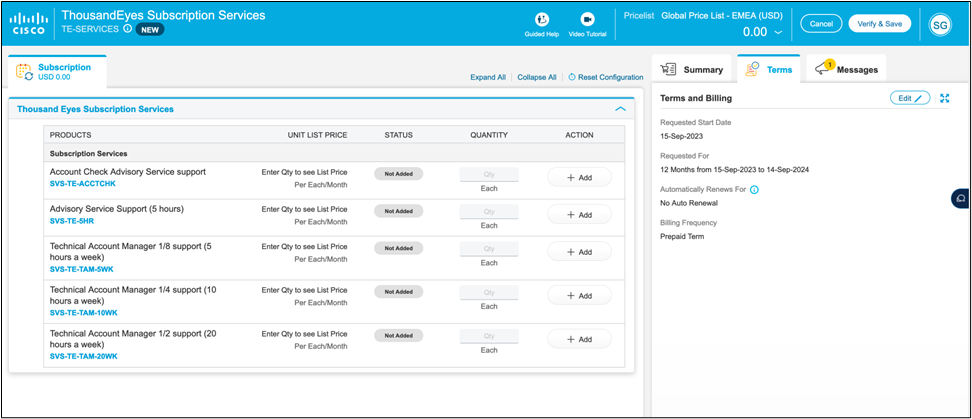Click the Global Price List - EMEA (USD) text
The image size is (972, 419).
click(722, 15)
